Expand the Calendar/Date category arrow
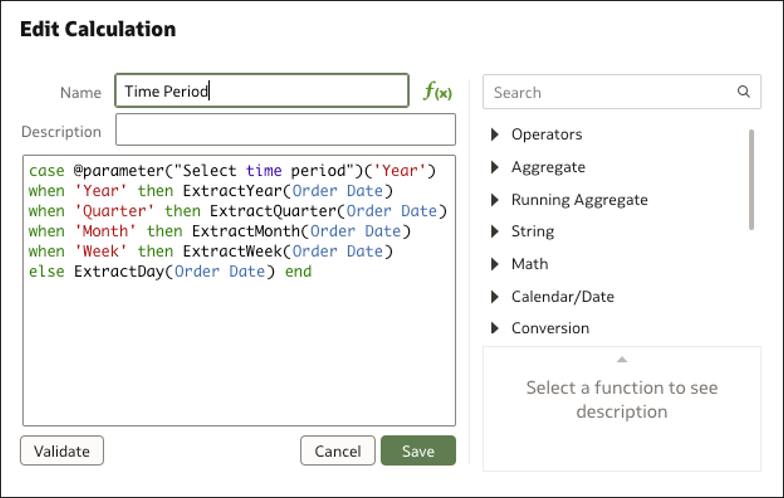 pyautogui.click(x=495, y=297)
